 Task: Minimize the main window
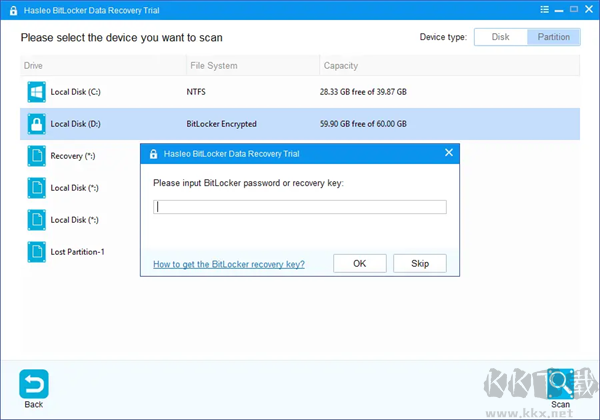(x=559, y=11)
